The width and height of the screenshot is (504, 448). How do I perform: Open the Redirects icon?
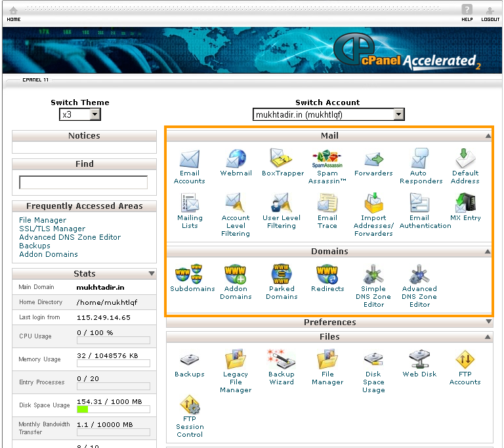[327, 274]
